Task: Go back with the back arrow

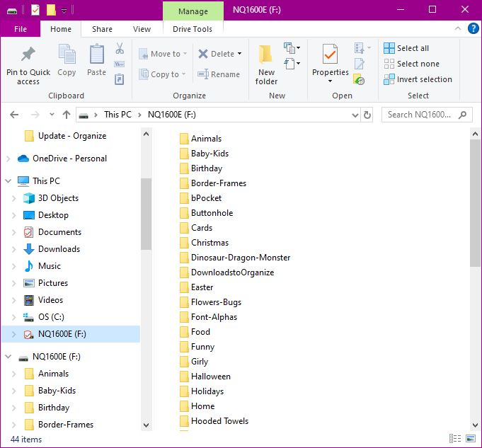Action: pyautogui.click(x=14, y=115)
